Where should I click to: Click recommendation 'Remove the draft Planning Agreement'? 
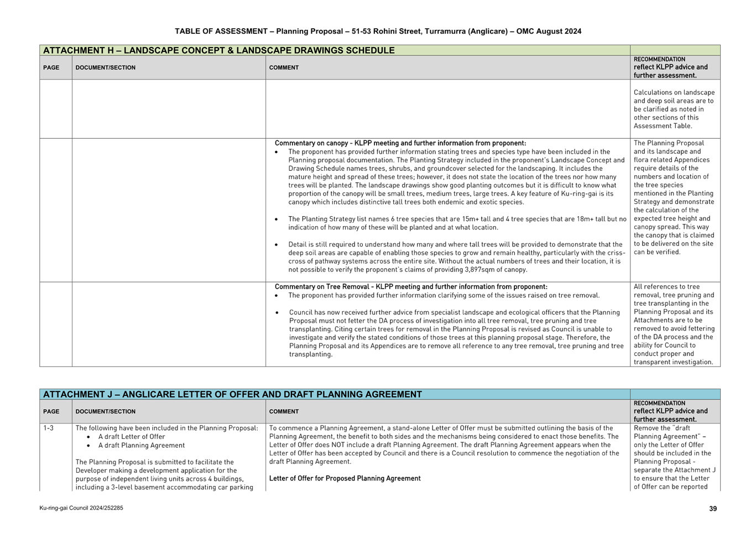click(x=675, y=457)
